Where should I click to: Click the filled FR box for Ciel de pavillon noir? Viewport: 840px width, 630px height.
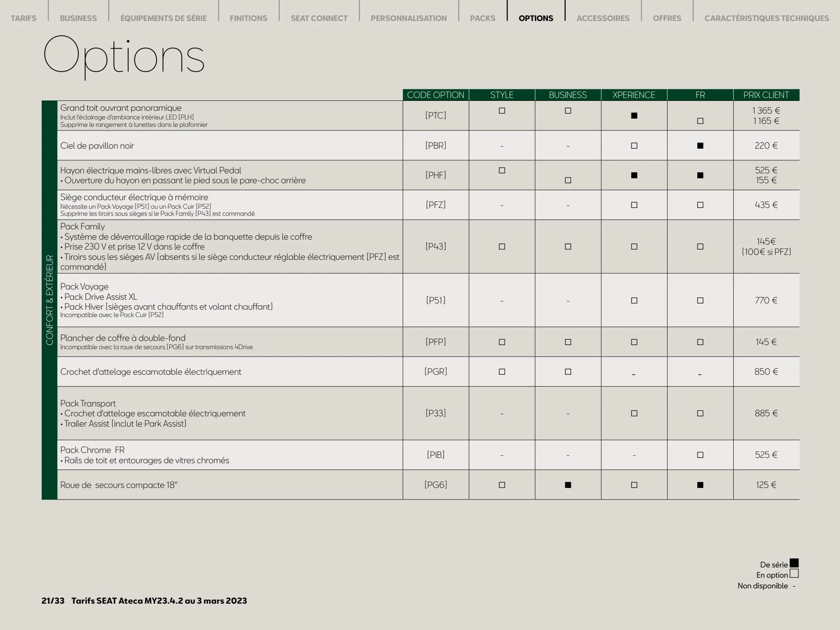(700, 146)
